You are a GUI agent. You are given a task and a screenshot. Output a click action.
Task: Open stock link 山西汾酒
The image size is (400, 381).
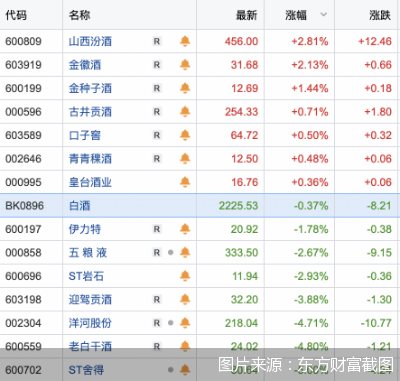click(90, 41)
